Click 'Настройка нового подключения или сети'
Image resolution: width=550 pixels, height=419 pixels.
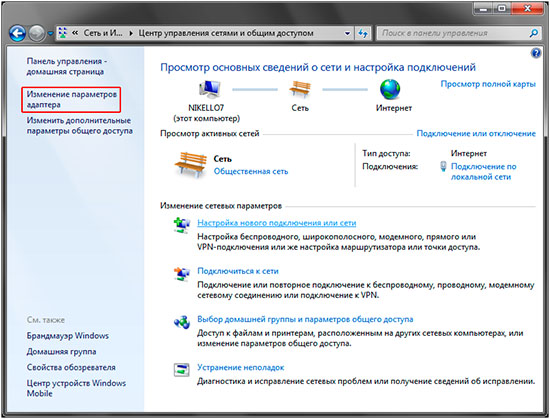276,223
